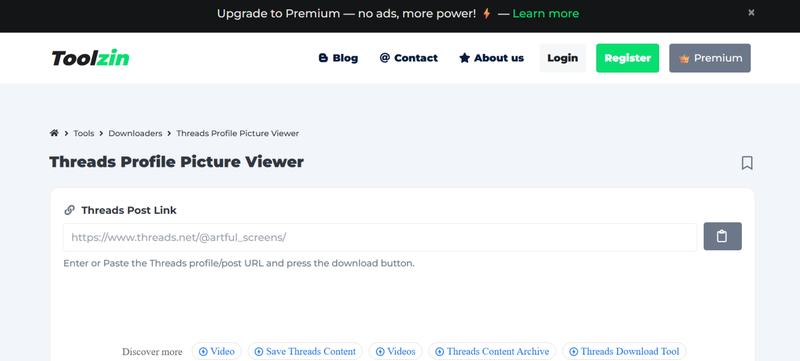Click the Threads Profile Picture Viewer heading
This screenshot has height=361, width=800.
(x=177, y=162)
